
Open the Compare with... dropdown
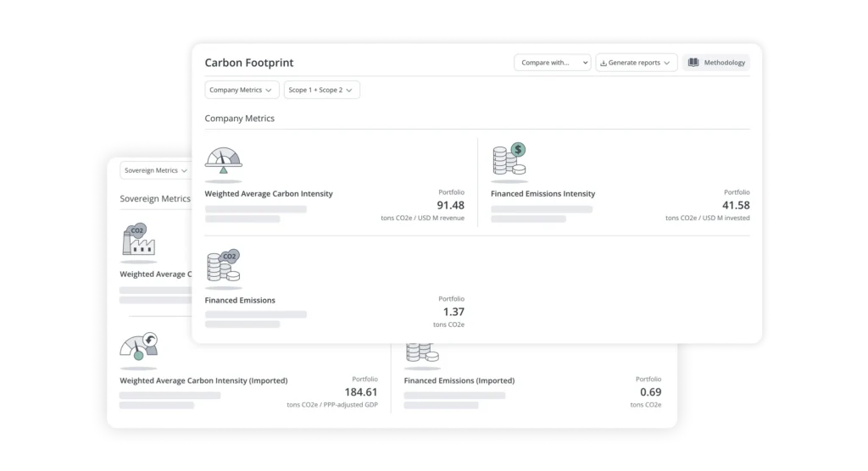(x=552, y=63)
